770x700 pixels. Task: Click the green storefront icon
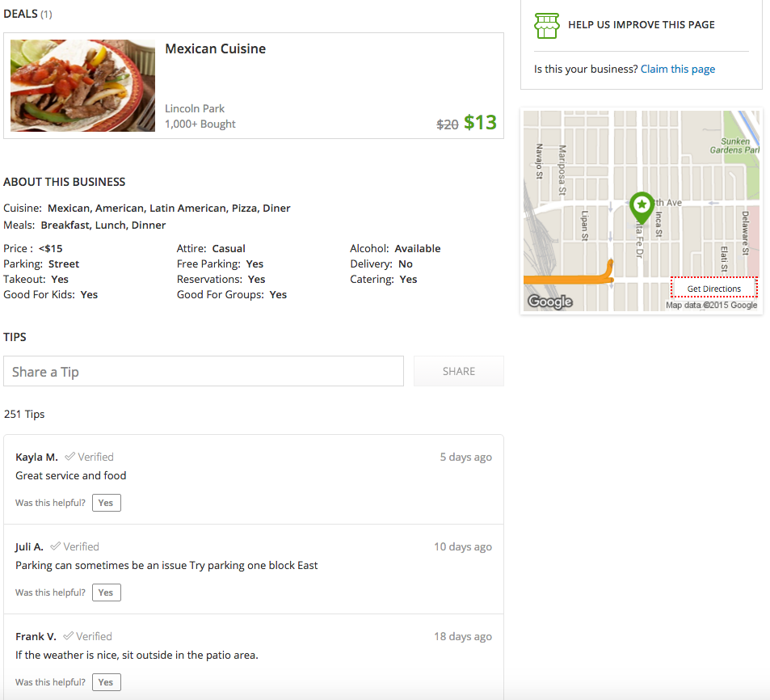pyautogui.click(x=546, y=26)
